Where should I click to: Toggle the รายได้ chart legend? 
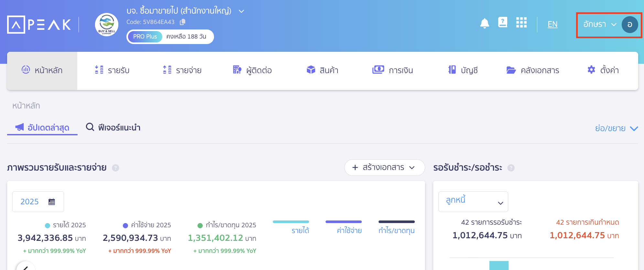tap(300, 230)
